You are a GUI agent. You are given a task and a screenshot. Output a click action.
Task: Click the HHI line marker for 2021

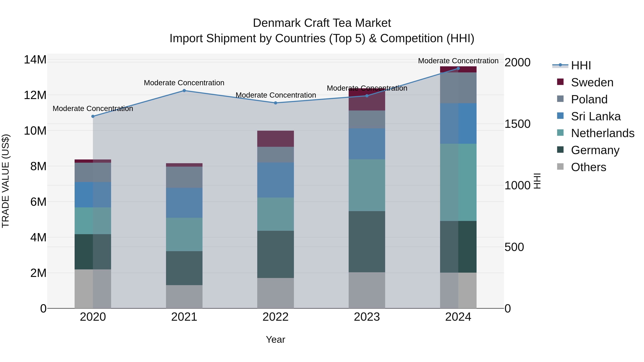point(184,91)
